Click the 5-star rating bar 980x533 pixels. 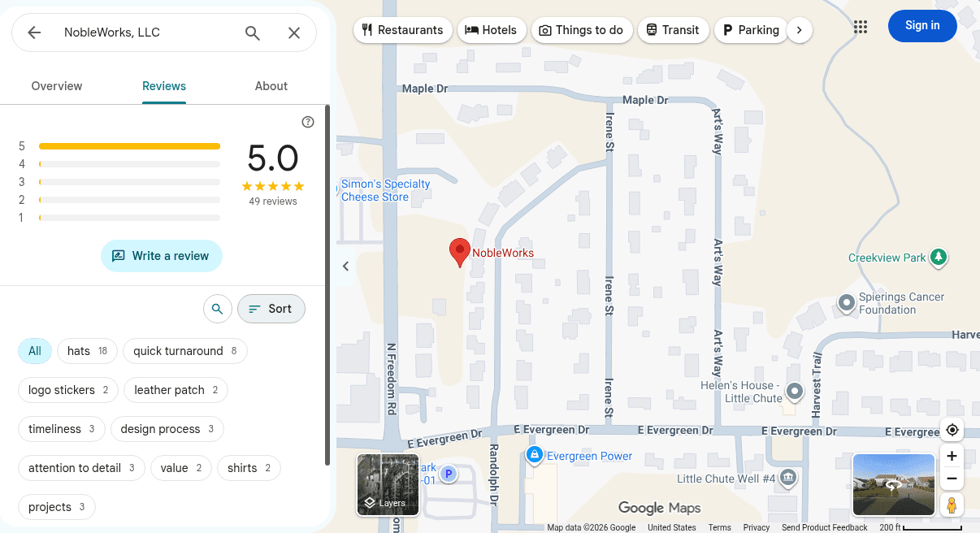pyautogui.click(x=129, y=146)
